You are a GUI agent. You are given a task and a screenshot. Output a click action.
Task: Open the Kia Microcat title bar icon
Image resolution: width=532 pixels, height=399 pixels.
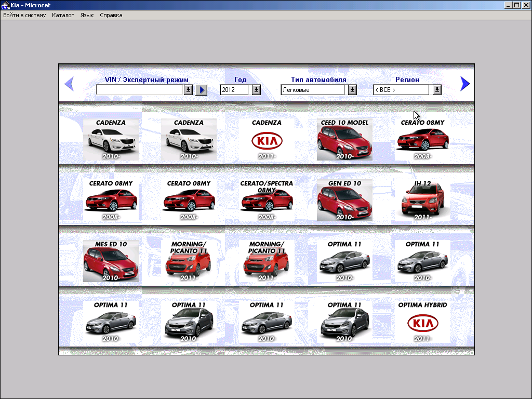pos(5,5)
